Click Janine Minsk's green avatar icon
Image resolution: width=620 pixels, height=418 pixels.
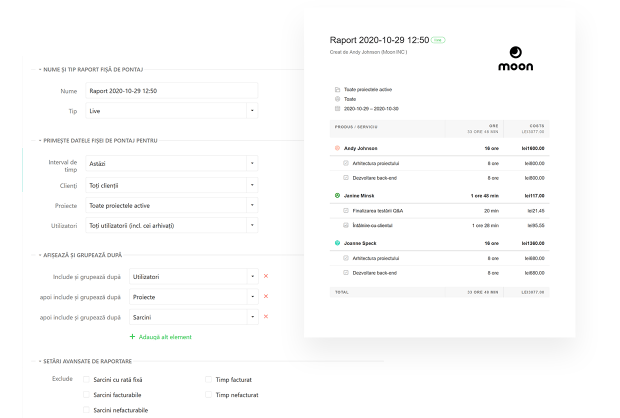[x=336, y=195]
